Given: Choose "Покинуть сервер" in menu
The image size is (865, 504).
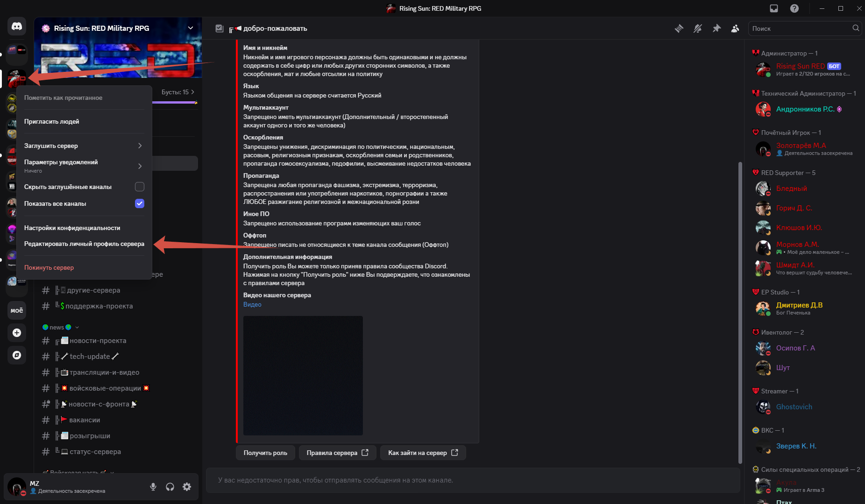Looking at the screenshot, I should pyautogui.click(x=84, y=267).
